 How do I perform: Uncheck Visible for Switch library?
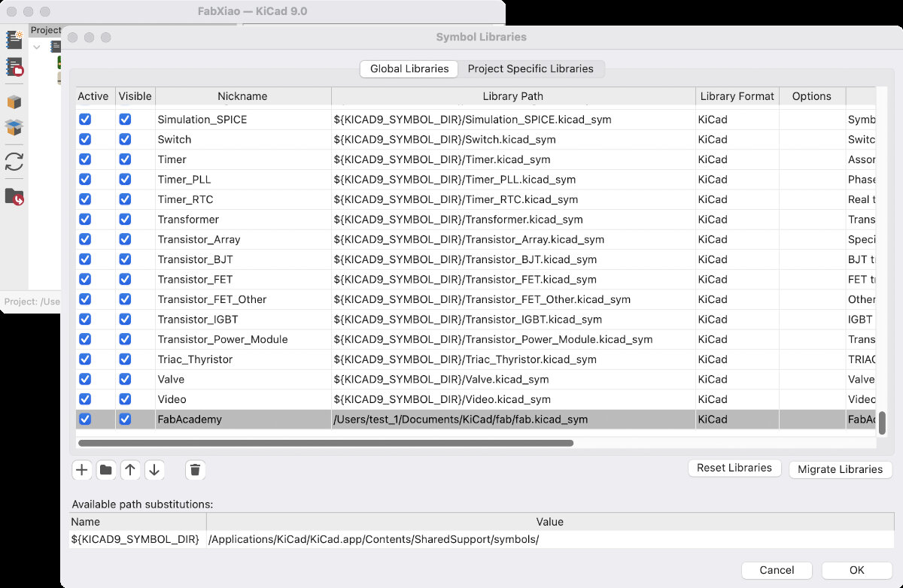tap(125, 139)
